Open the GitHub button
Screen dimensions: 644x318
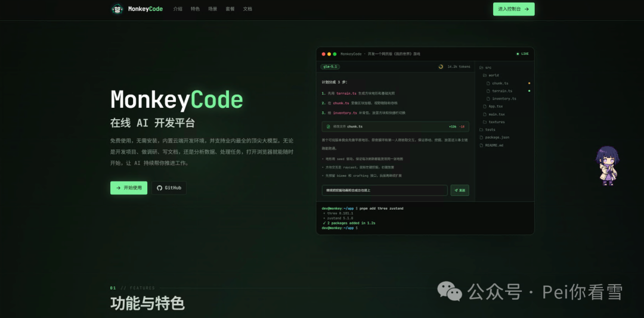169,188
